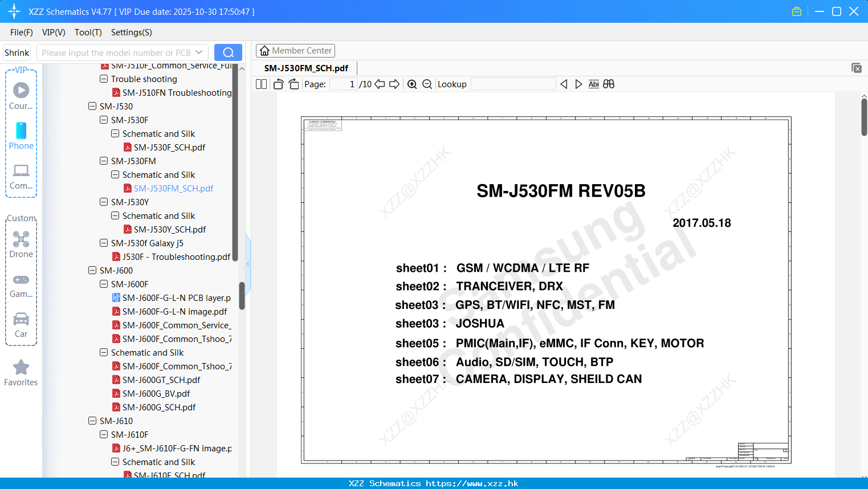
Task: Open SM-J600F-G-L-N image.pdf
Action: click(170, 311)
